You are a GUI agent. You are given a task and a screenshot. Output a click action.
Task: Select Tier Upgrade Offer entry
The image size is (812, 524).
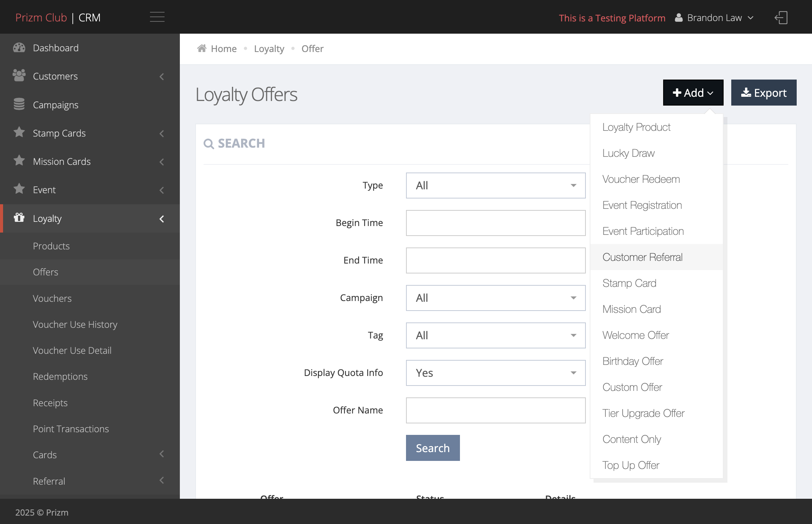click(x=657, y=413)
